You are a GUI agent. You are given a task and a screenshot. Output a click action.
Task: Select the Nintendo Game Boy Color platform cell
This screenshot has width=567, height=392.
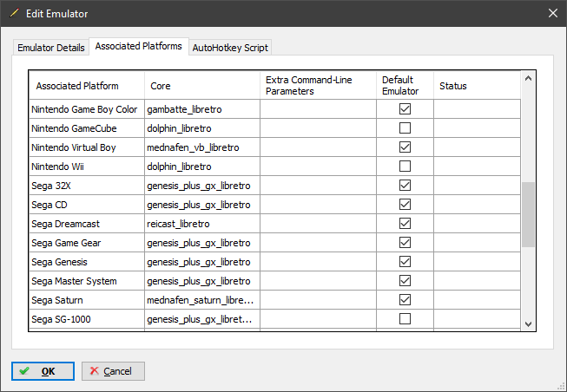(87, 109)
